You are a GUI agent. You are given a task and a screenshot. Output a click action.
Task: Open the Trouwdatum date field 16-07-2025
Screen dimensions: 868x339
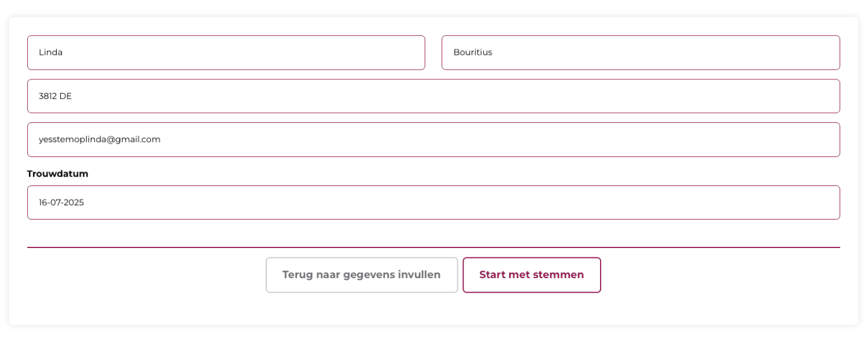click(x=433, y=203)
